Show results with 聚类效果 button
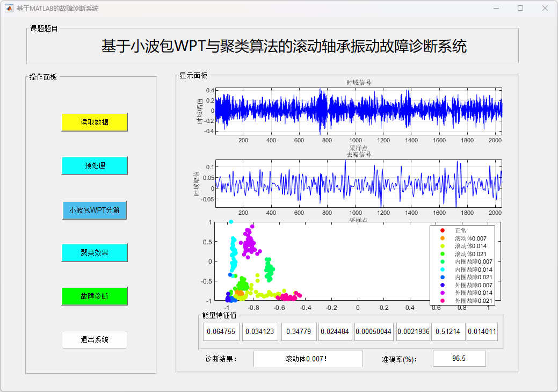Viewport: 558px width, 392px height. pyautogui.click(x=95, y=252)
